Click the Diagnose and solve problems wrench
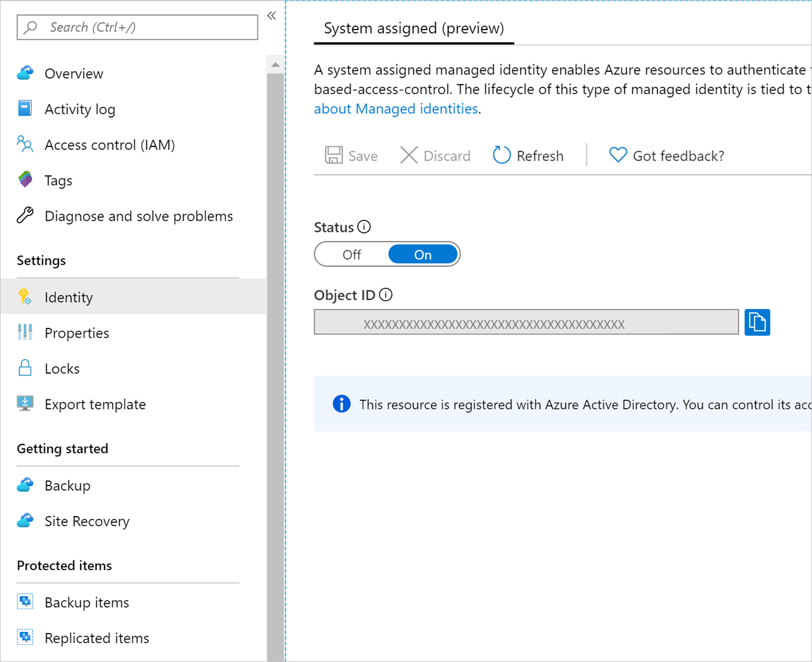Screen dimensions: 812x662 click(25, 215)
